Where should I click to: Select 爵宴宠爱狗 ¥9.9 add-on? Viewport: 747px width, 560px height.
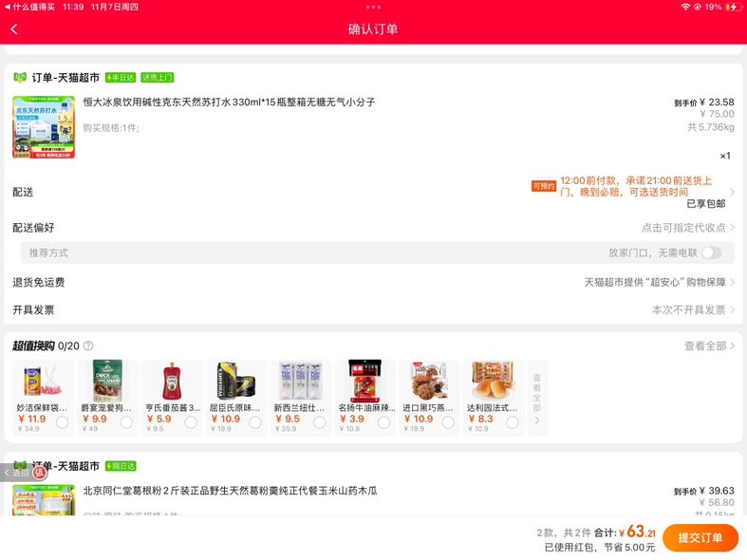[x=127, y=422]
